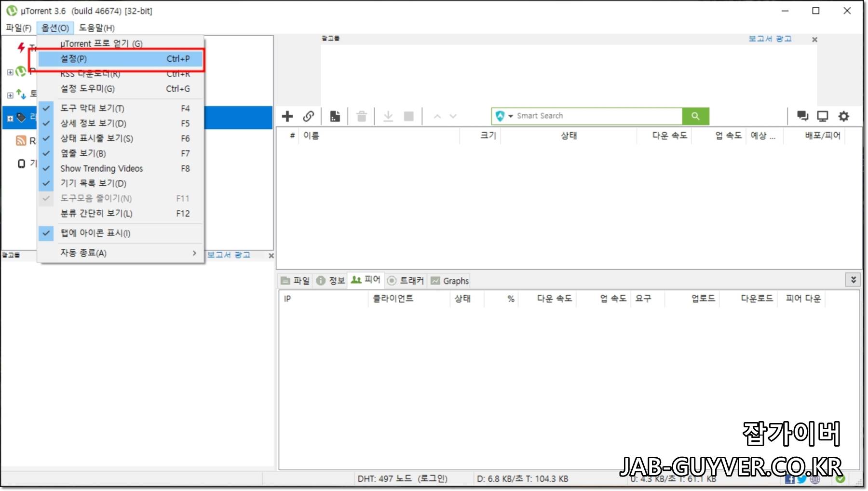
Task: Collapse detail pane with double chevron
Action: coord(853,280)
